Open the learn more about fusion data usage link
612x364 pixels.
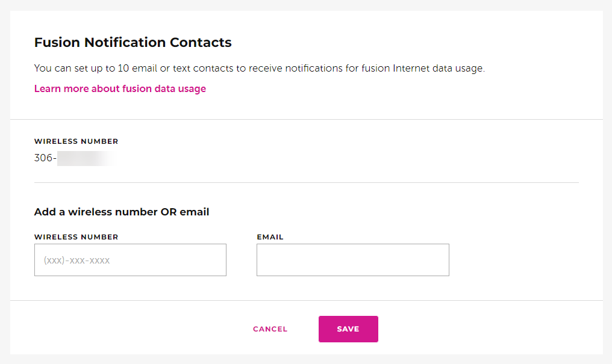click(119, 88)
